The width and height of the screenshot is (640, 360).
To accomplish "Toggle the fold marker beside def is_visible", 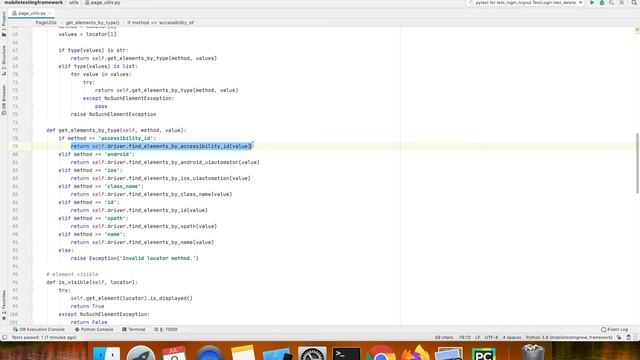I will (31, 282).
